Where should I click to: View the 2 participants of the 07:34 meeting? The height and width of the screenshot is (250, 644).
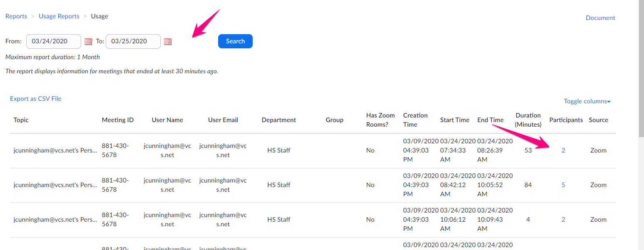(x=563, y=150)
